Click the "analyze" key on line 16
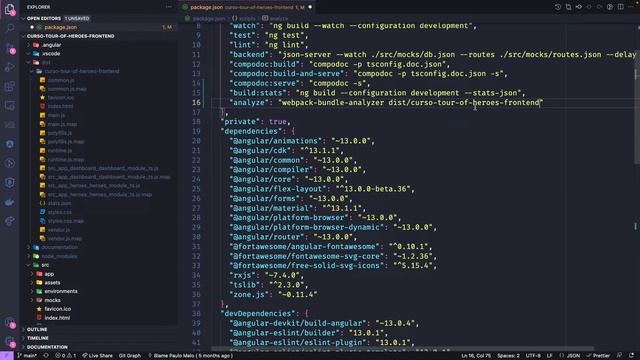Viewport: 640px width, 360px height. tap(248, 102)
